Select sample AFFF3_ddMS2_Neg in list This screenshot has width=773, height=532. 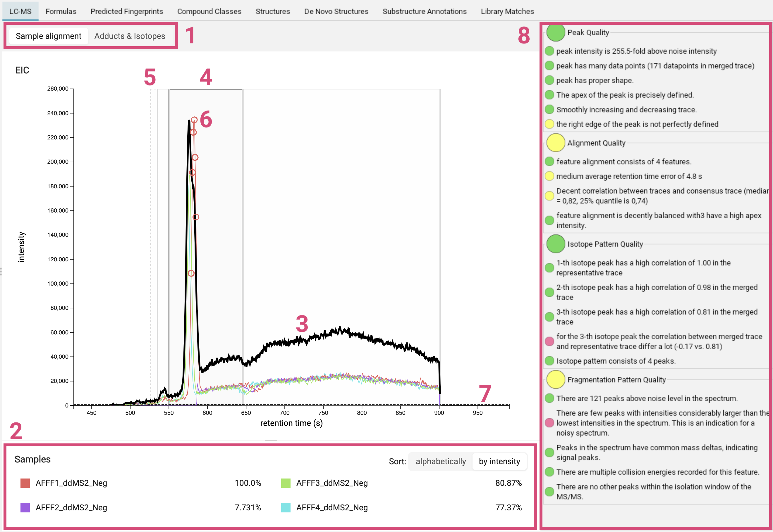pos(332,483)
